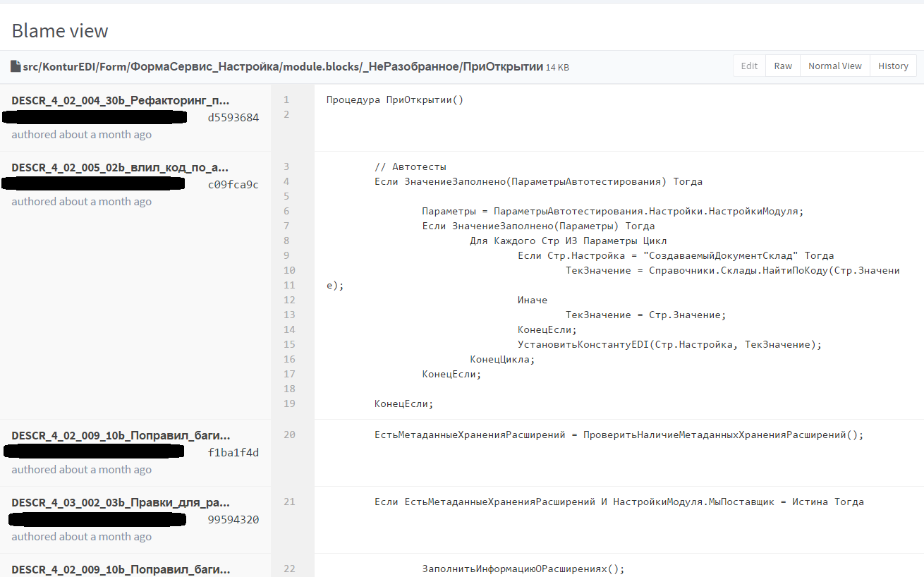Click the disabled Edit button
This screenshot has width=924, height=577.
pyautogui.click(x=749, y=66)
